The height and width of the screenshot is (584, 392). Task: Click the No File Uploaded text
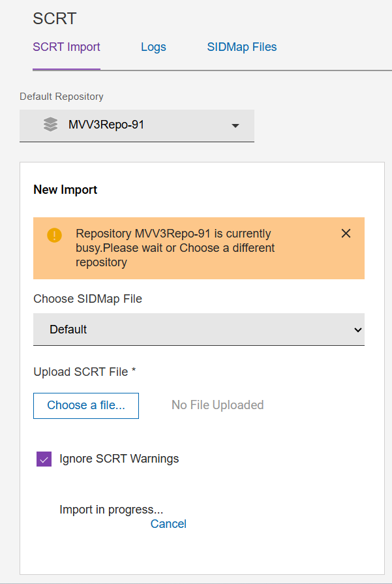pyautogui.click(x=217, y=405)
